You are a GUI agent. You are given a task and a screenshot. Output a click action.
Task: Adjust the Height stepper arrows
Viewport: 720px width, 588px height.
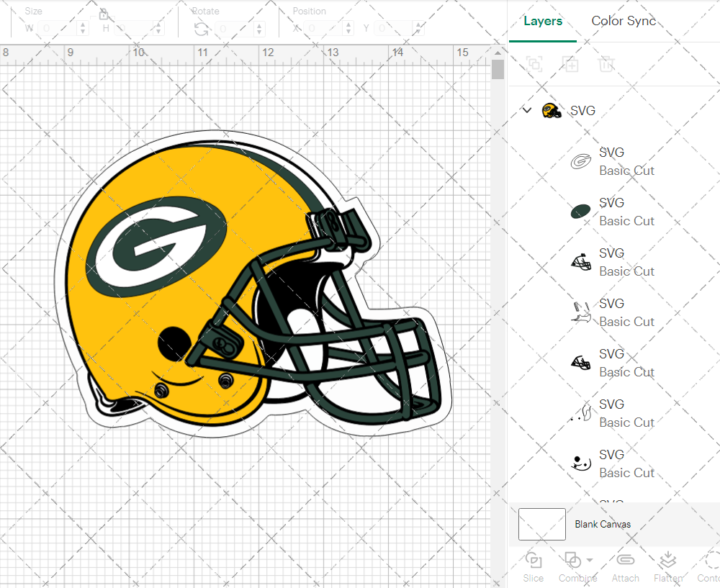(x=158, y=29)
